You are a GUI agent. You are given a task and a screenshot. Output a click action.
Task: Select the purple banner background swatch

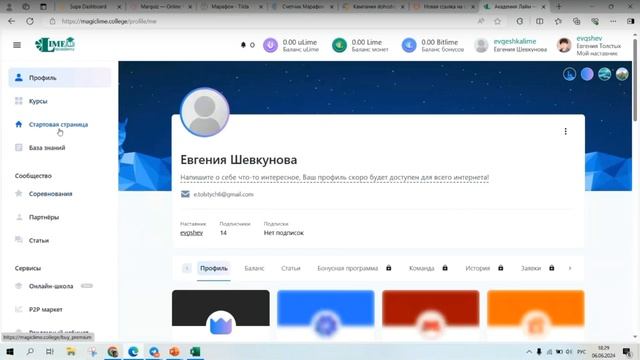coord(587,74)
